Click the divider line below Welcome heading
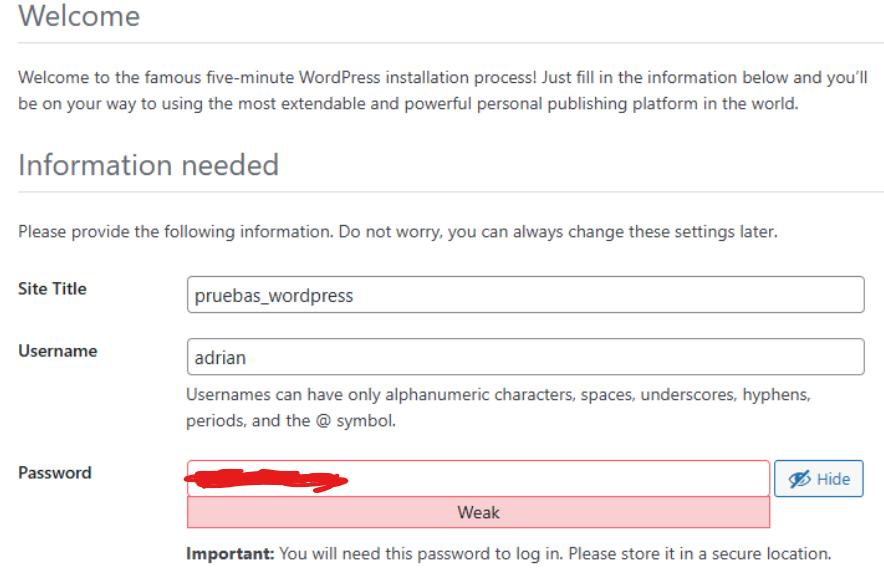The image size is (884, 580). tap(451, 42)
